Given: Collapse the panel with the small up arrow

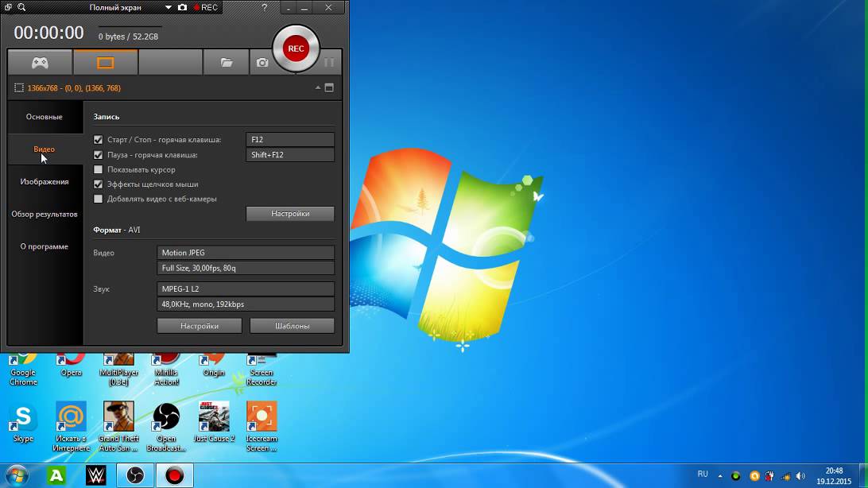Looking at the screenshot, I should pyautogui.click(x=318, y=87).
